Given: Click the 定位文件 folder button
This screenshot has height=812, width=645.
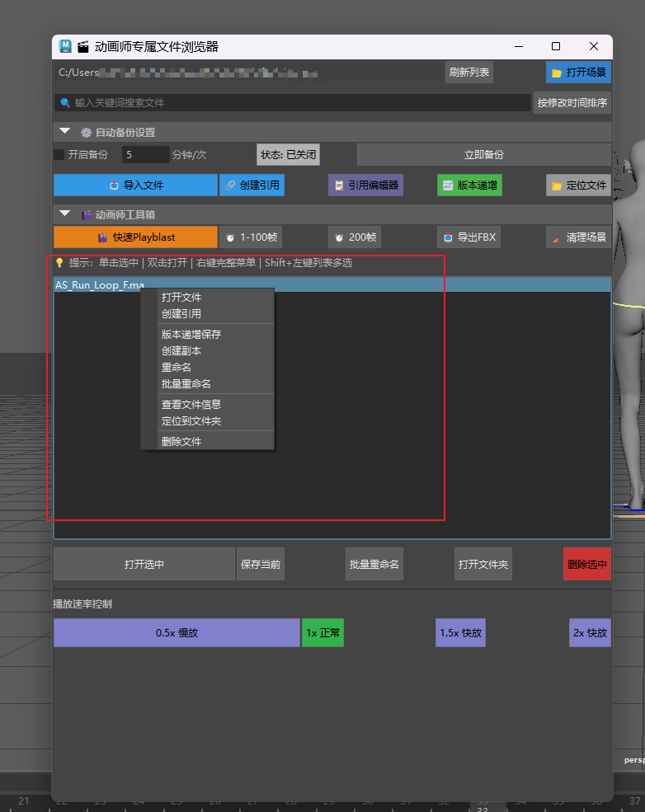Looking at the screenshot, I should (x=578, y=185).
